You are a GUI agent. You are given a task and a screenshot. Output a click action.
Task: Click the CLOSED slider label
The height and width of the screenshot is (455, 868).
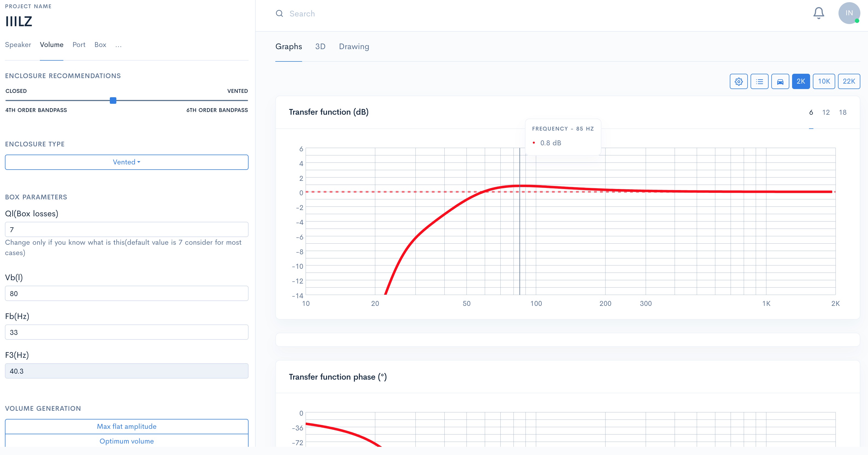(x=16, y=91)
